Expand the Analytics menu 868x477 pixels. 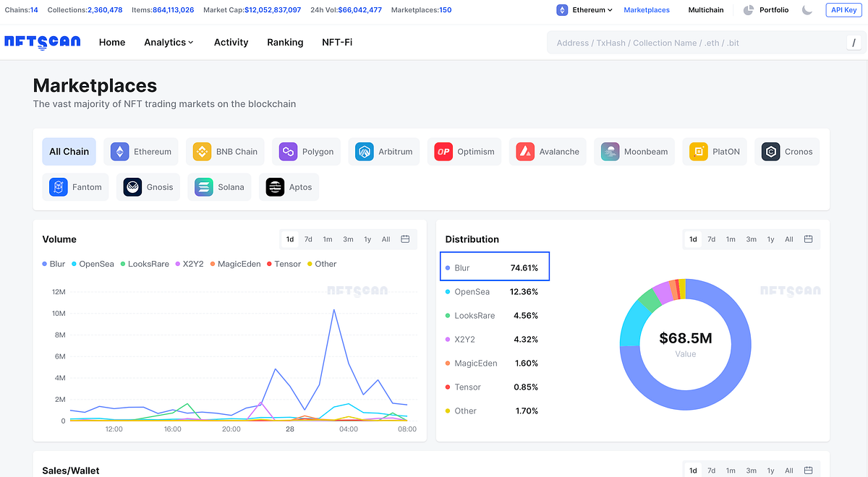169,42
